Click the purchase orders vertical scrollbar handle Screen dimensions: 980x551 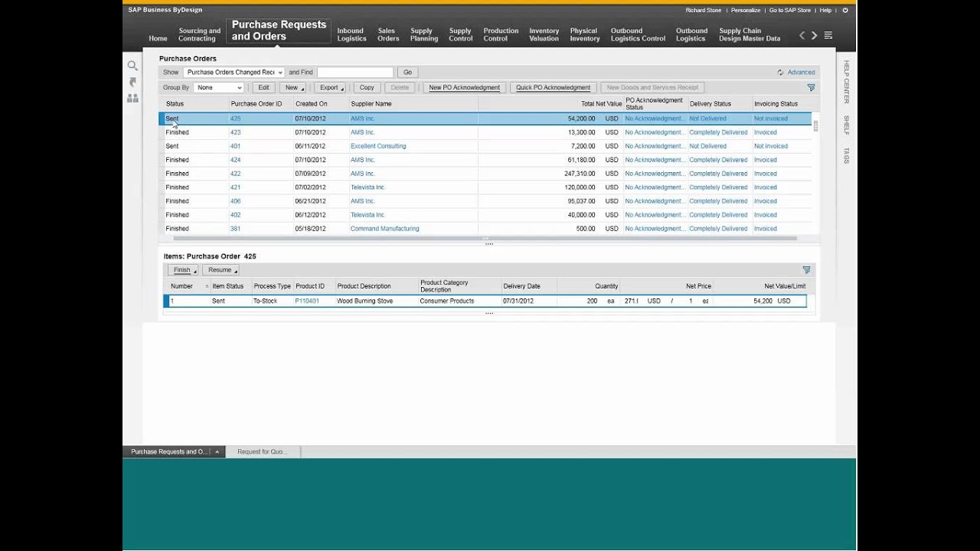815,126
